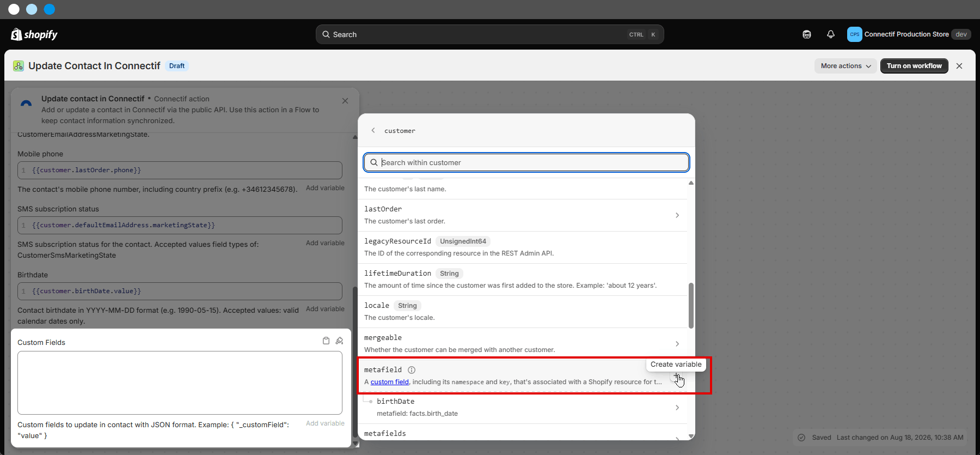The image size is (980, 455).
Task: Click the Mobile phone code field
Action: pos(180,170)
